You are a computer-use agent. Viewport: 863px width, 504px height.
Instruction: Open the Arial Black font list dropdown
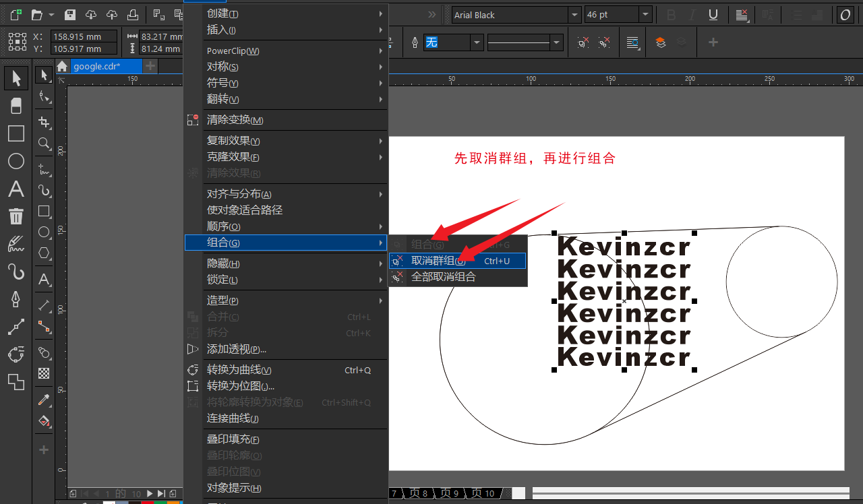click(574, 14)
